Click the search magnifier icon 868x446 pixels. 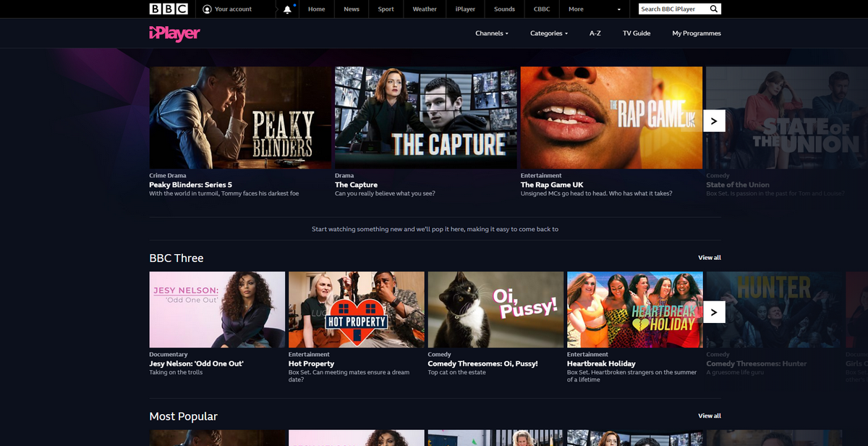[713, 9]
